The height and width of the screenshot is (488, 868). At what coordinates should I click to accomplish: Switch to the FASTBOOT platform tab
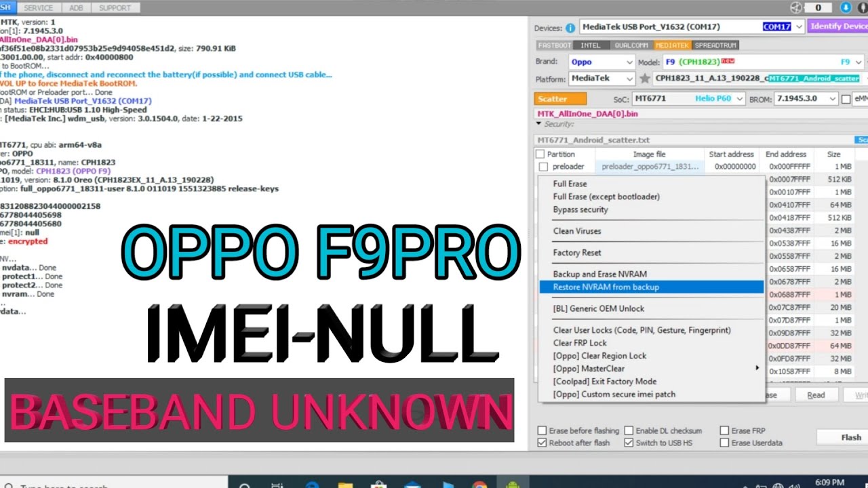(555, 45)
